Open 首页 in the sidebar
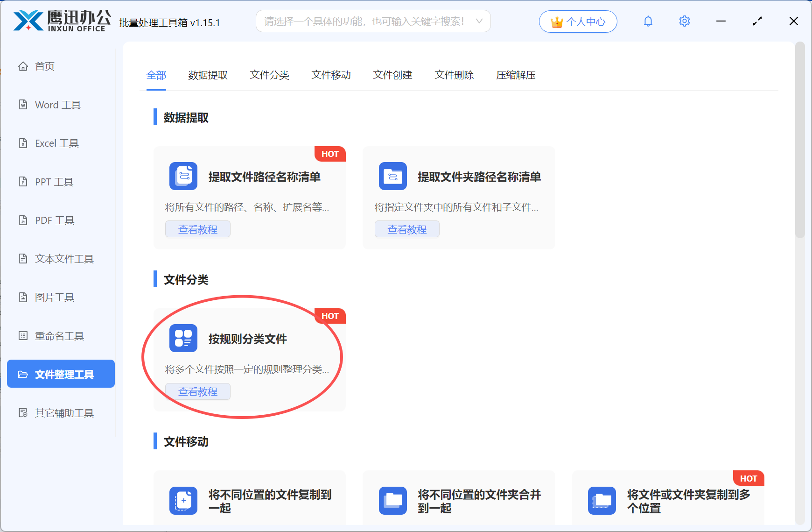This screenshot has height=532, width=812. (61, 66)
